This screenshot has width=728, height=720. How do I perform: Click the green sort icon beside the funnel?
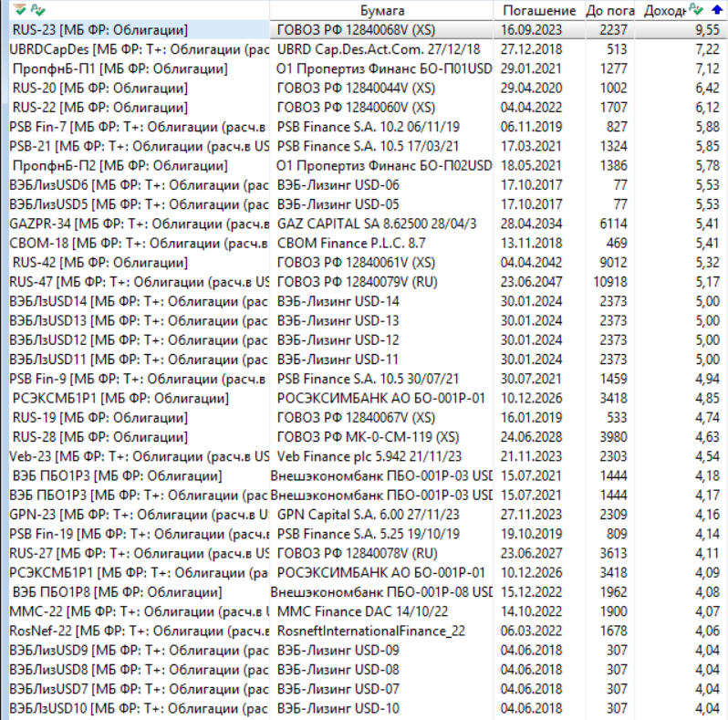pyautogui.click(x=34, y=9)
